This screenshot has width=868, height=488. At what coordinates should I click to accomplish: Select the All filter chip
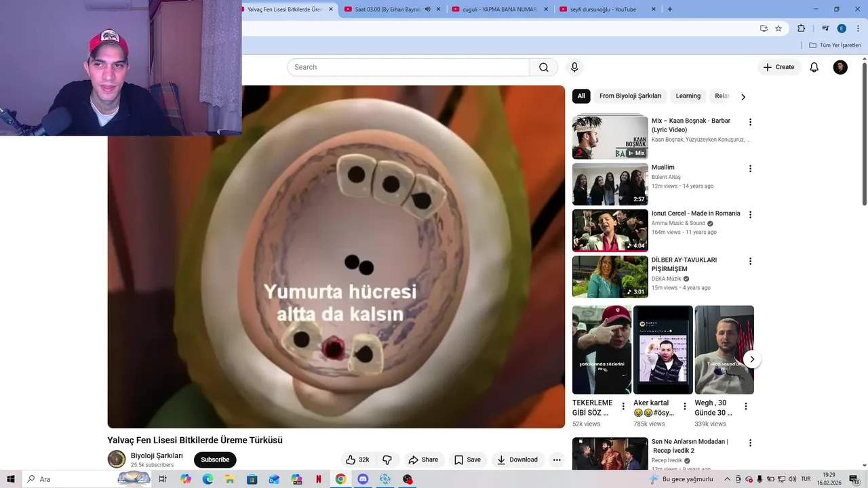(x=581, y=96)
